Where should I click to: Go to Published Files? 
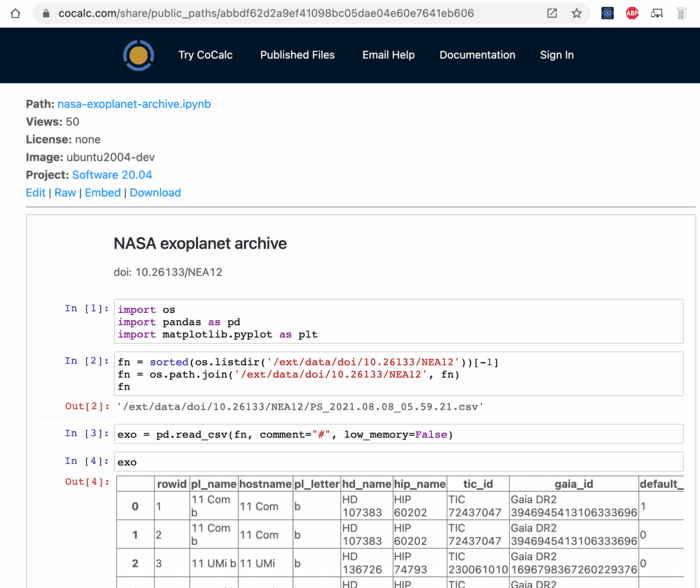(x=297, y=55)
